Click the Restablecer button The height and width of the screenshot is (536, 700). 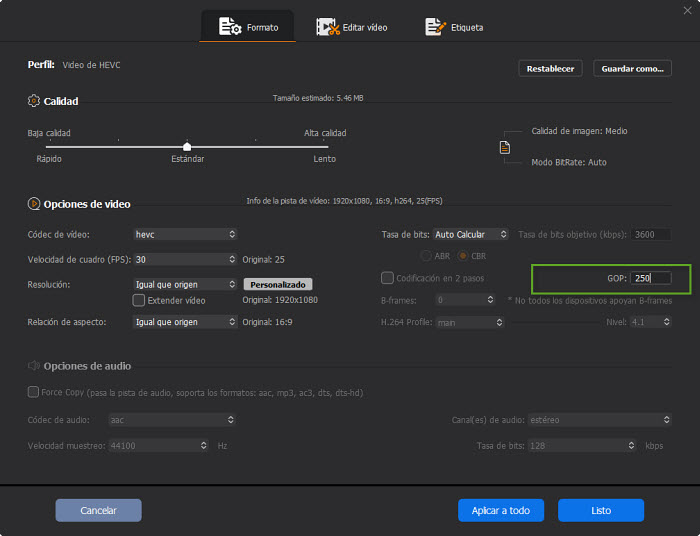pos(550,68)
